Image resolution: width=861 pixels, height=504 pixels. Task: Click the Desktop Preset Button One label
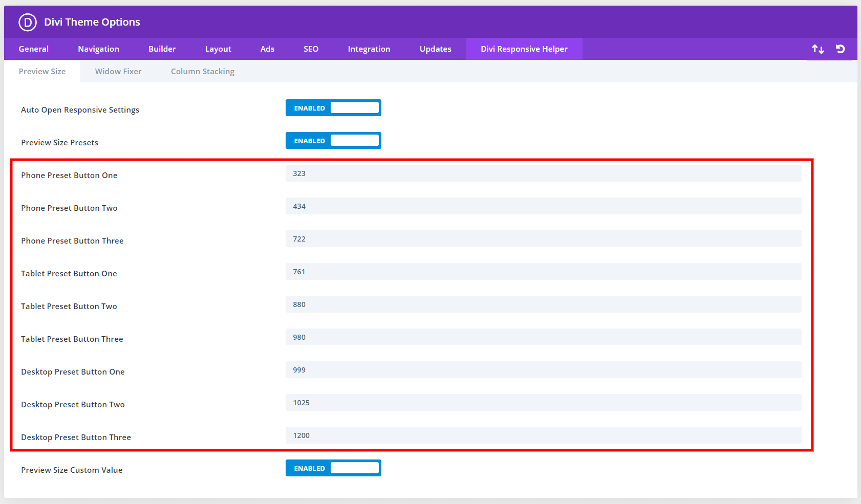[73, 372]
